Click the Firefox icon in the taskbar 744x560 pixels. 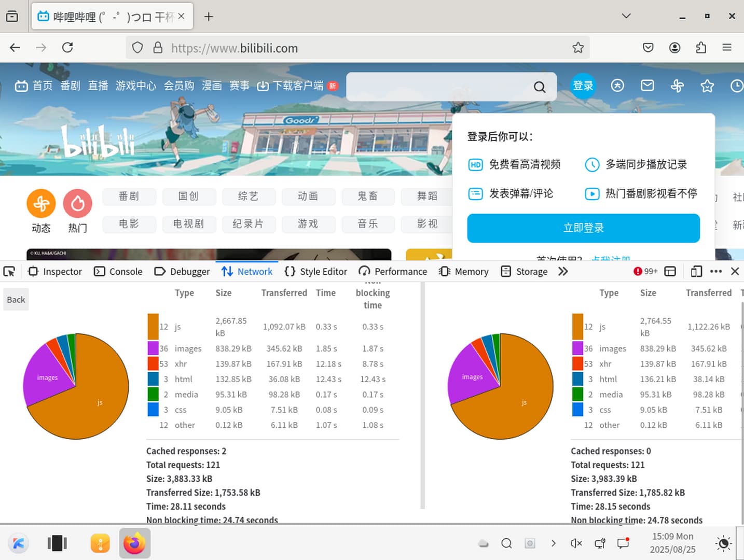[135, 543]
